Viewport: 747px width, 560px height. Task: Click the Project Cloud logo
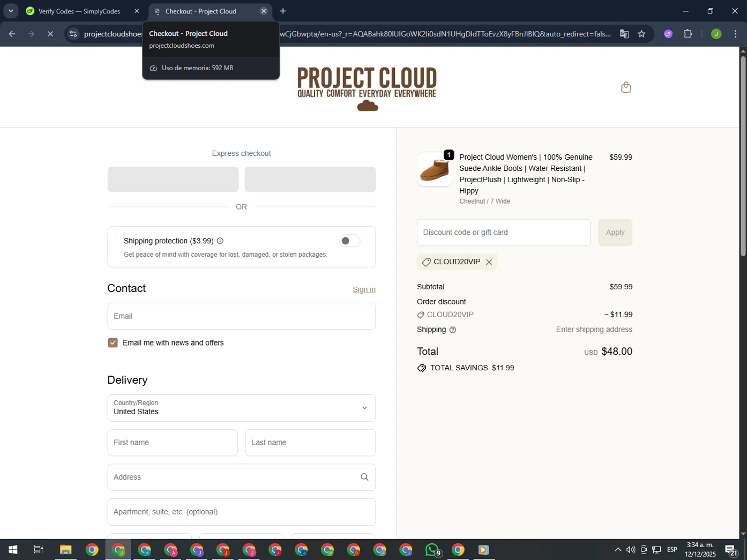(367, 89)
